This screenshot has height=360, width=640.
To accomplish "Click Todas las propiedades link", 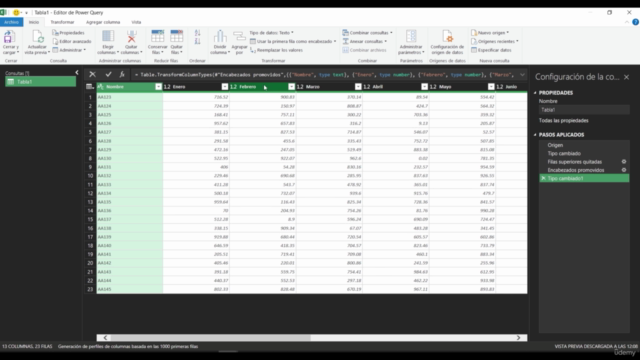I will (564, 120).
